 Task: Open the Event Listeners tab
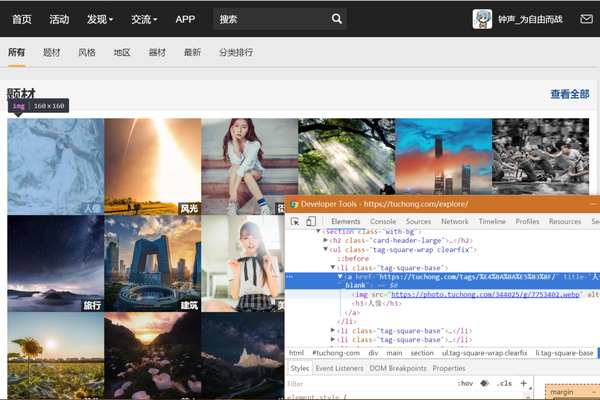pyautogui.click(x=339, y=368)
